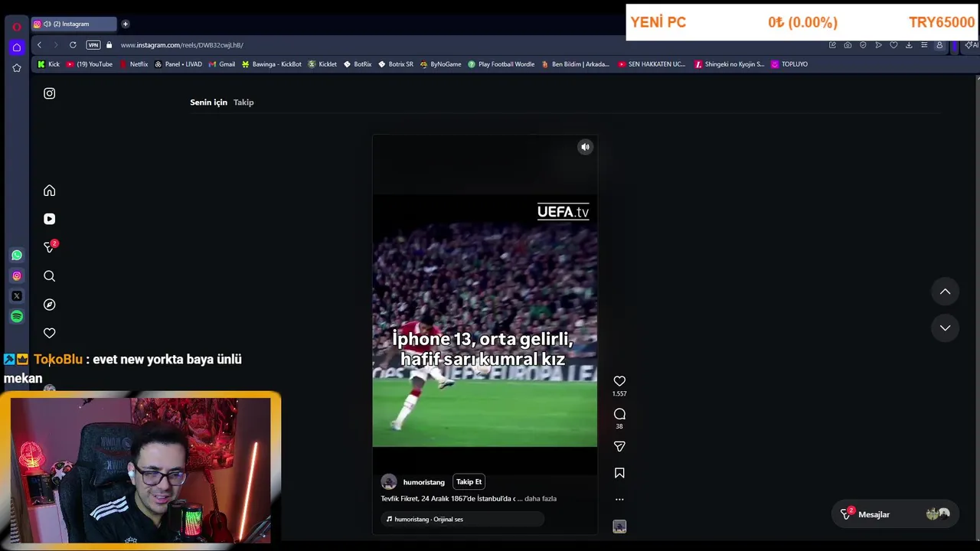Open the Kicklet bookmark
Image resolution: width=980 pixels, height=551 pixels.
[x=322, y=64]
